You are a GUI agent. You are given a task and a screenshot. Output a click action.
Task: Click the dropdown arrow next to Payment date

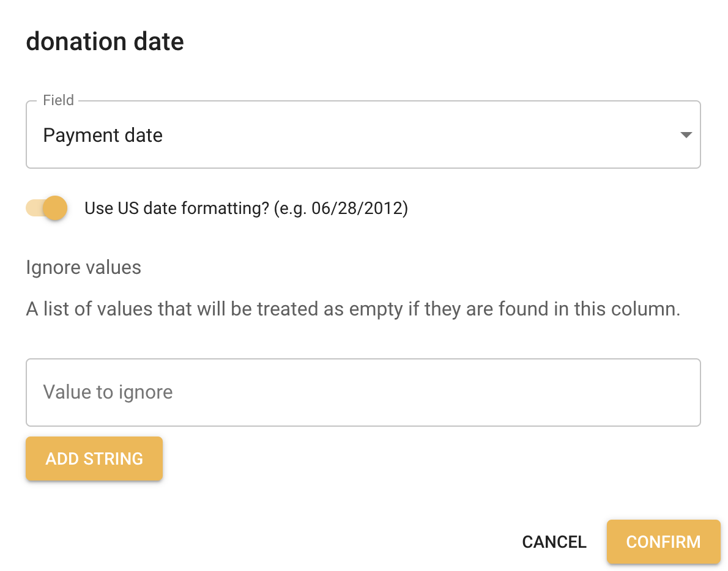(x=686, y=134)
